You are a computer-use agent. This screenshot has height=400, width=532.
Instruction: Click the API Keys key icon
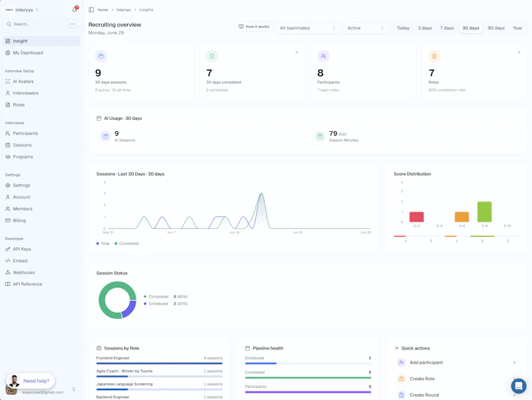point(8,249)
